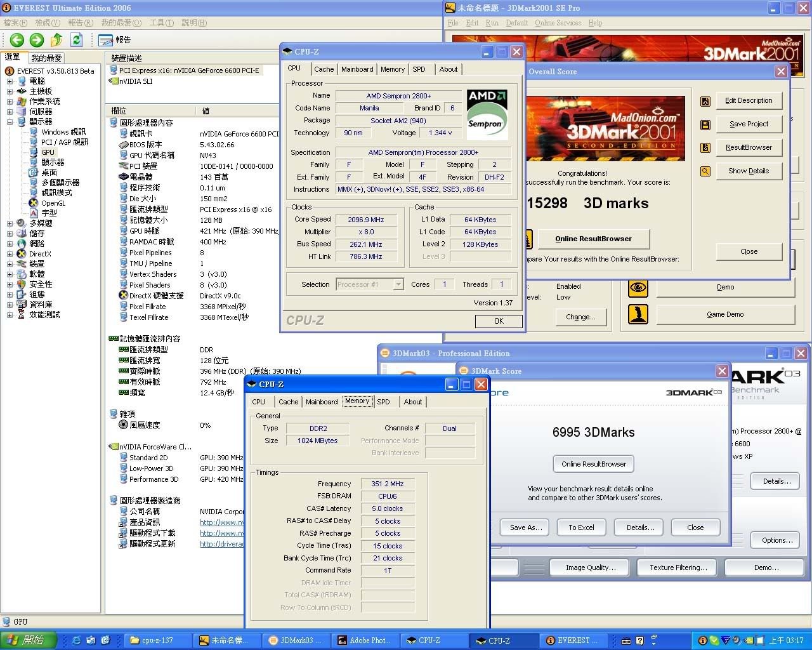The height and width of the screenshot is (650, 812).
Task: Click the up-level folder icon in EVEREST
Action: (x=56, y=40)
